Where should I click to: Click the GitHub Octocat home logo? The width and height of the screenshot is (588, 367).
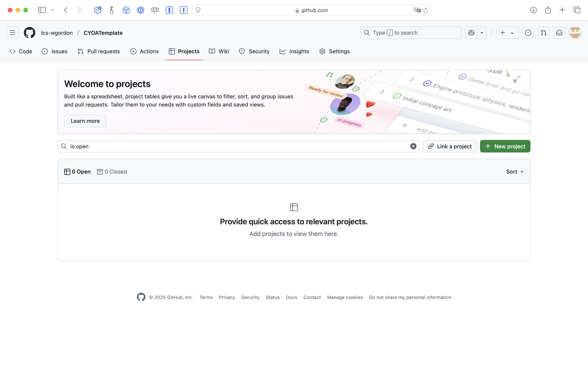(30, 33)
